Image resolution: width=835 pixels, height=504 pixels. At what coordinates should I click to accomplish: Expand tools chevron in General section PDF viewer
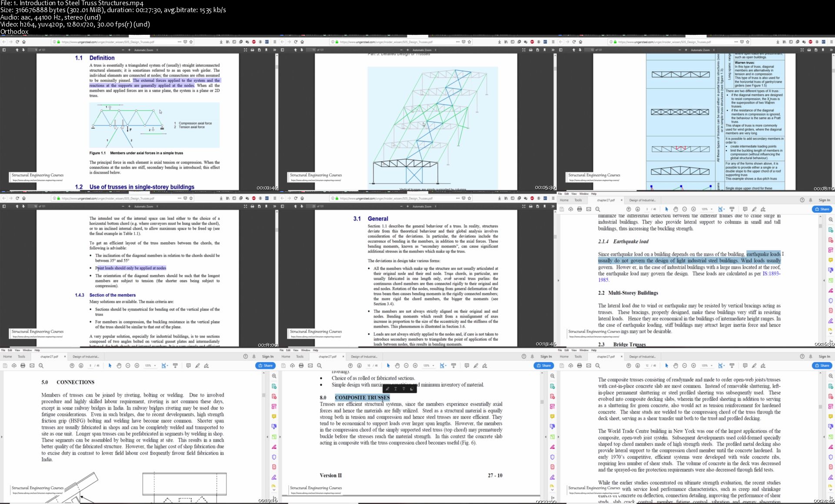(x=553, y=206)
